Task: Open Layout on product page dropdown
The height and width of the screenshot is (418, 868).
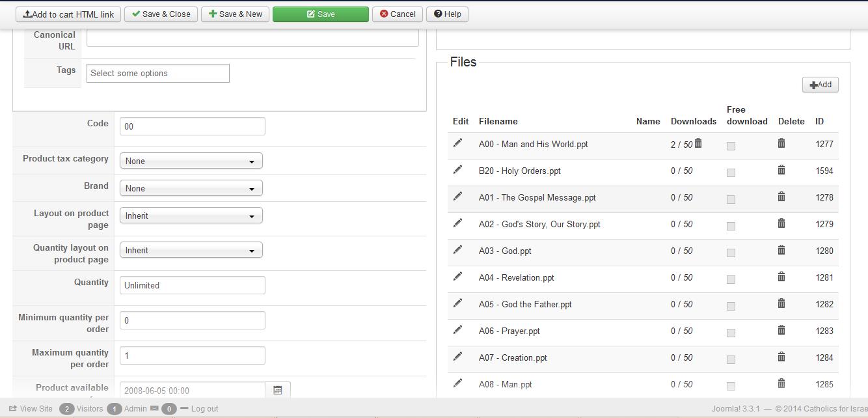Action: point(191,216)
